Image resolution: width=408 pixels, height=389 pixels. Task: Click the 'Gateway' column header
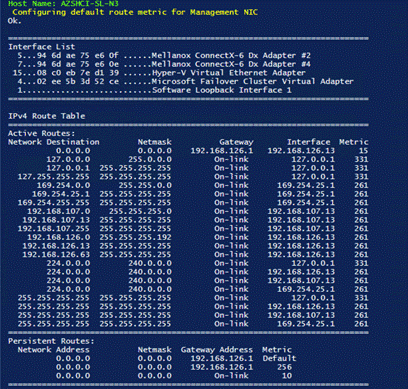[x=236, y=142]
